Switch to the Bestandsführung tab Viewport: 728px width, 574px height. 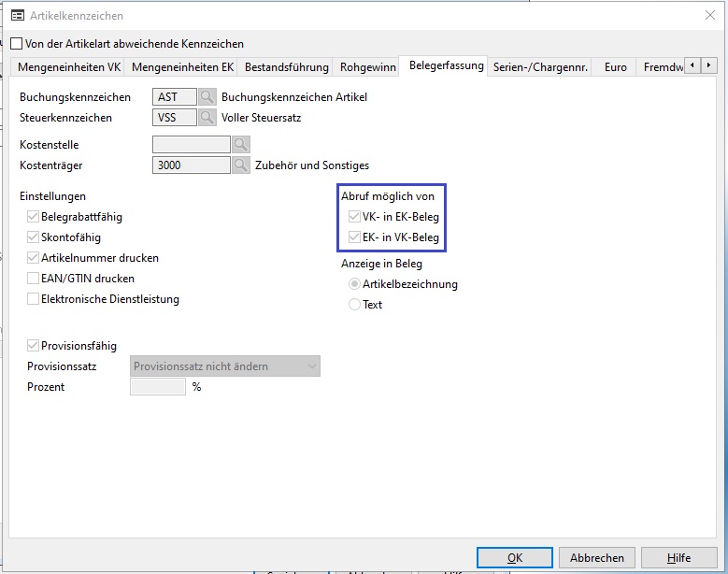point(287,67)
